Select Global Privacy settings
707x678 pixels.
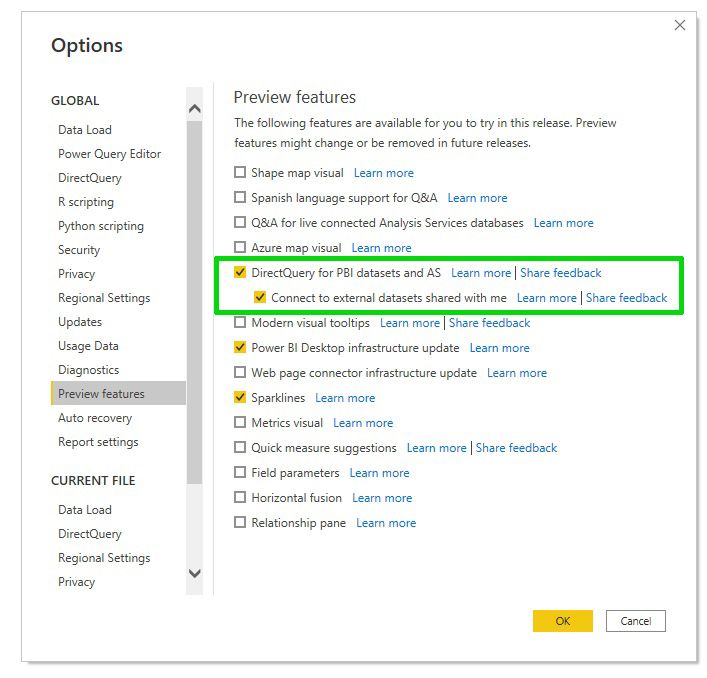(x=77, y=274)
